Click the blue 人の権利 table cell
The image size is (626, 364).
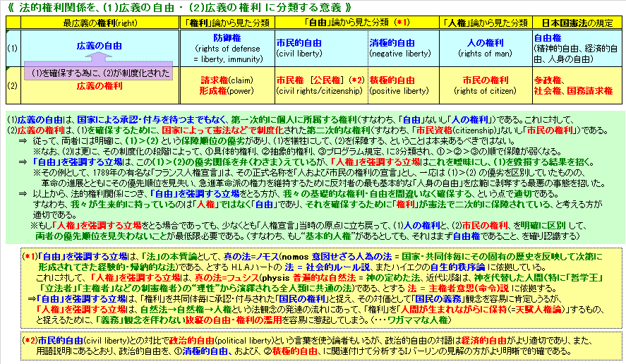click(486, 43)
